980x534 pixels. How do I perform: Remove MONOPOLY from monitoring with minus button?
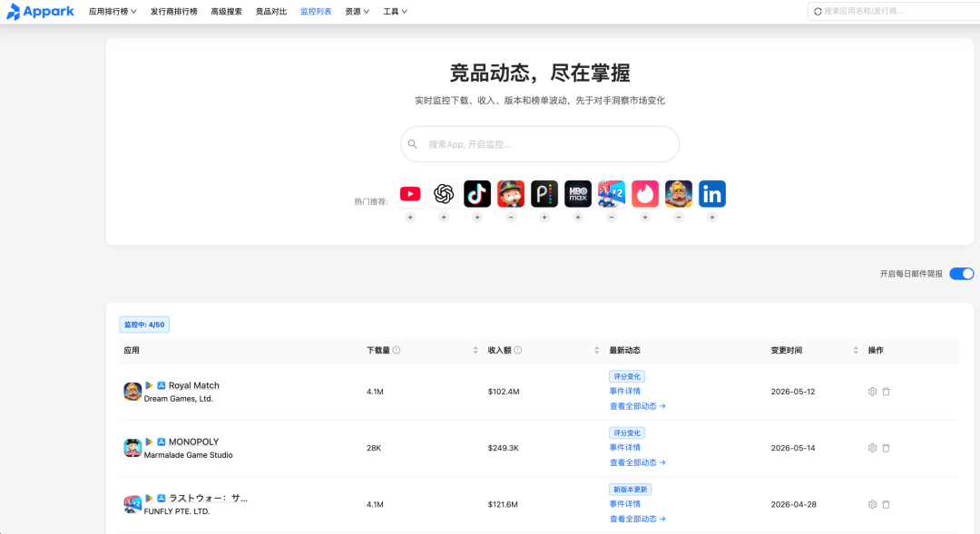(511, 218)
